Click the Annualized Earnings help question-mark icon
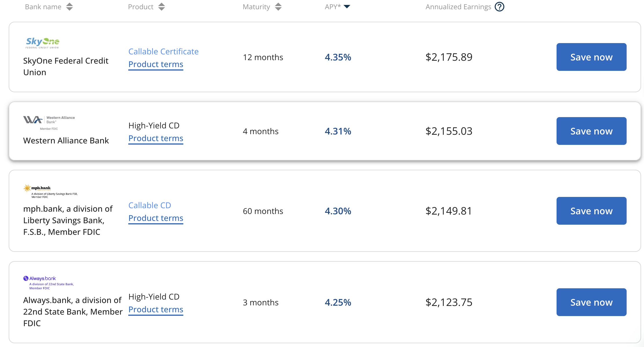This screenshot has width=644, height=347. tap(500, 7)
